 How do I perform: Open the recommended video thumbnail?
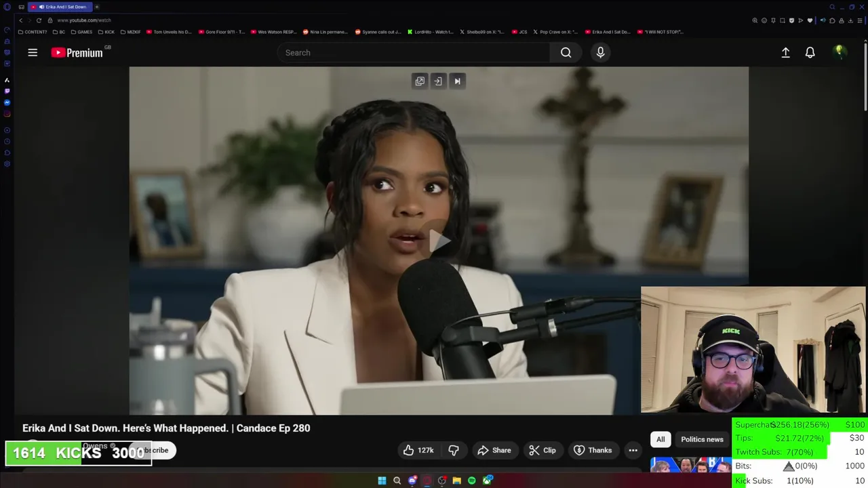pyautogui.click(x=690, y=465)
